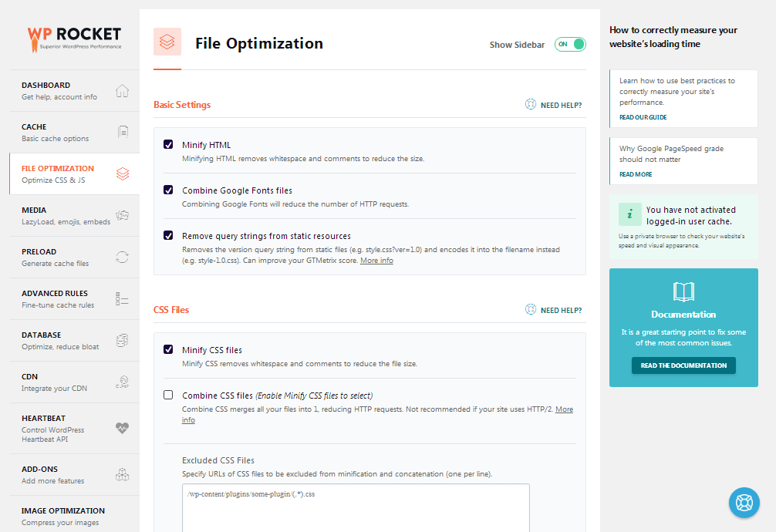Screen dimensions: 776x532
Task: Click the WP Rocket logo
Action: (74, 39)
